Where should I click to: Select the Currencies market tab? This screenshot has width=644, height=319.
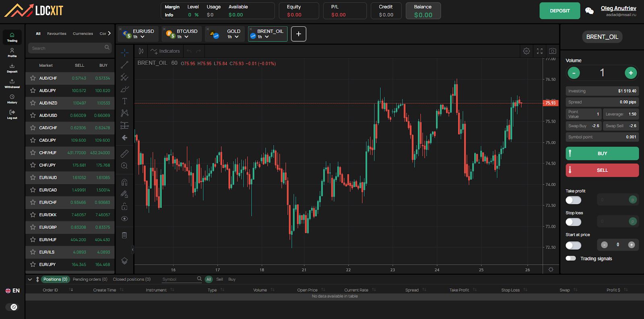[x=83, y=34]
